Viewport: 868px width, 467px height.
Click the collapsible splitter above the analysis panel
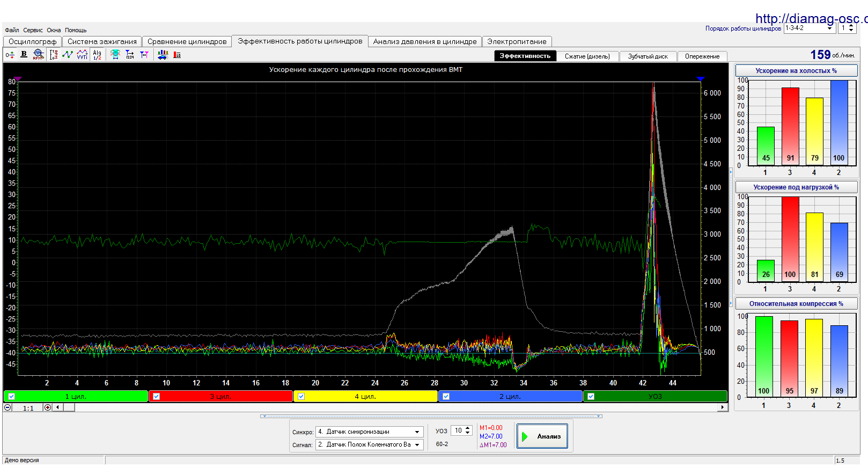pyautogui.click(x=431, y=416)
